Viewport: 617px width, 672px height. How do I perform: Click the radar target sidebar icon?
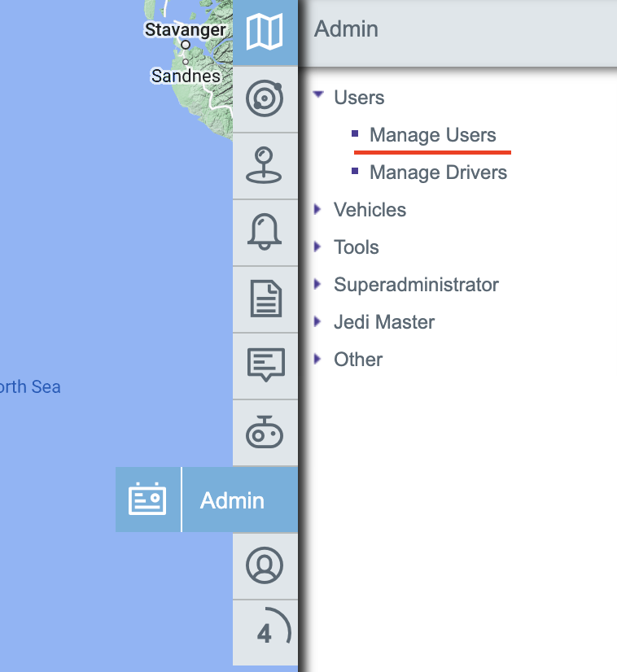pos(265,99)
